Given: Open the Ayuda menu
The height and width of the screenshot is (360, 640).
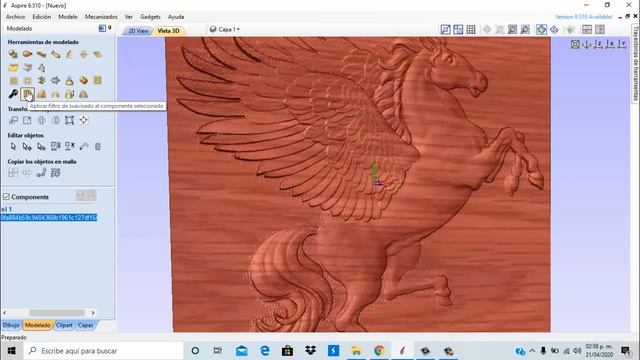Looking at the screenshot, I should pos(176,17).
